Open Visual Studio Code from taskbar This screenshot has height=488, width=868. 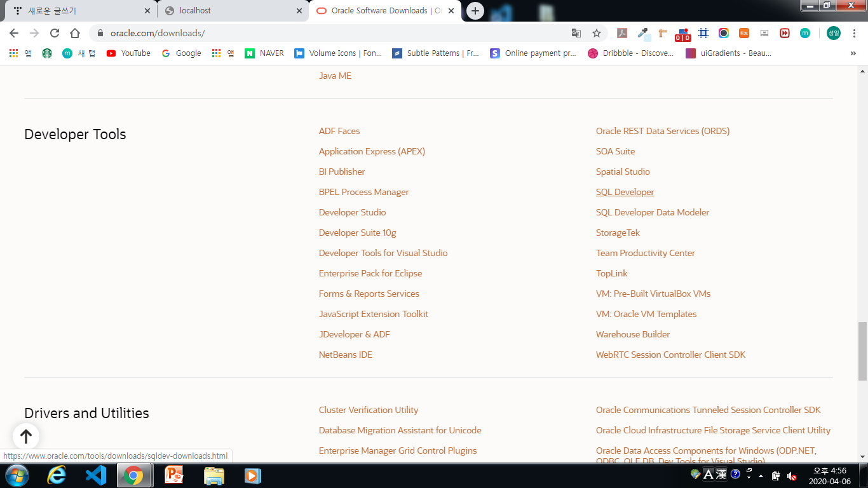coord(96,475)
